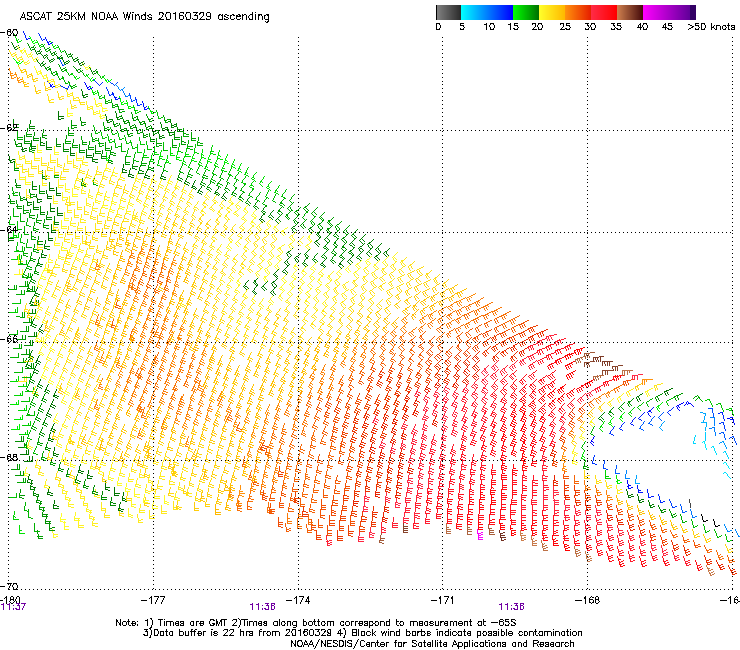Click the legend scale value "45"
The width and height of the screenshot is (740, 650).
[667, 27]
